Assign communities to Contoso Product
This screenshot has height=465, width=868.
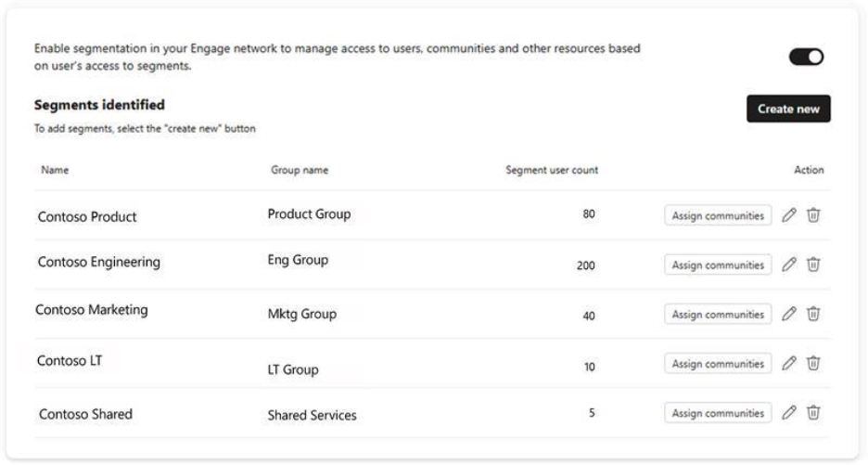(718, 215)
